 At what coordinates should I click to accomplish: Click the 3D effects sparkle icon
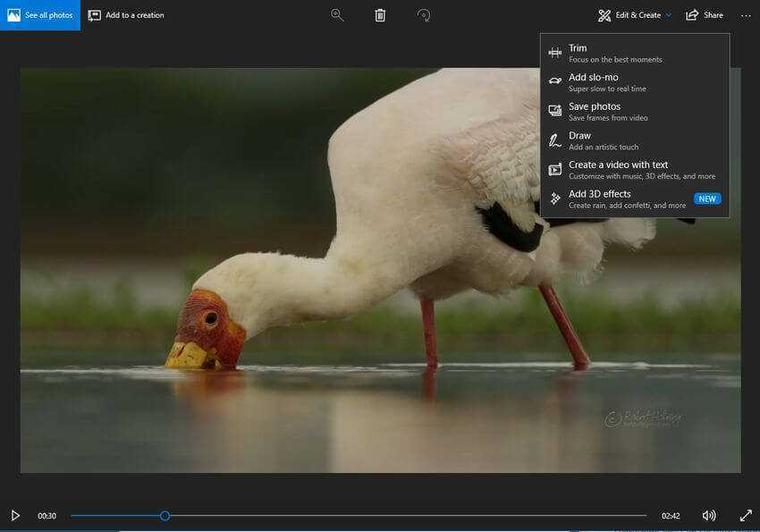(x=555, y=198)
